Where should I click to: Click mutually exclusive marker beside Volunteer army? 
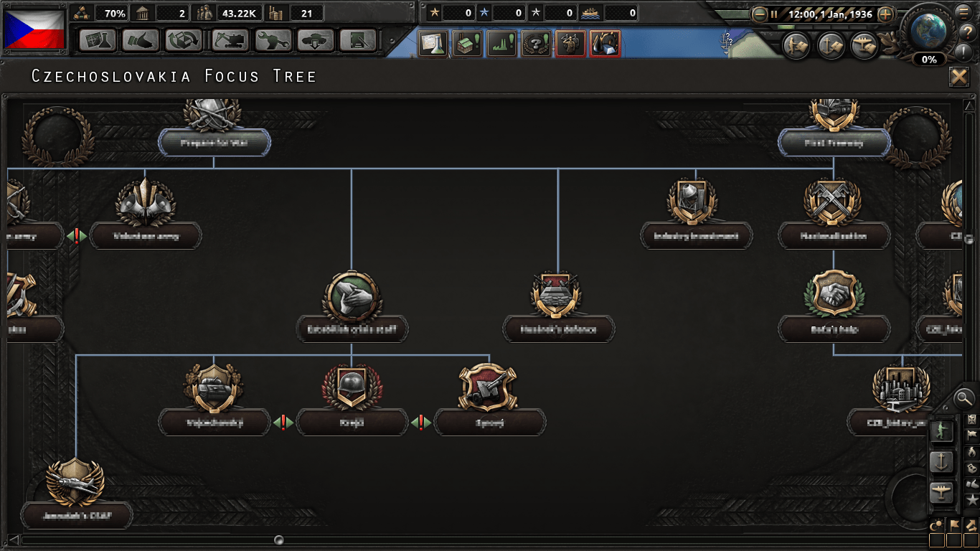point(77,236)
